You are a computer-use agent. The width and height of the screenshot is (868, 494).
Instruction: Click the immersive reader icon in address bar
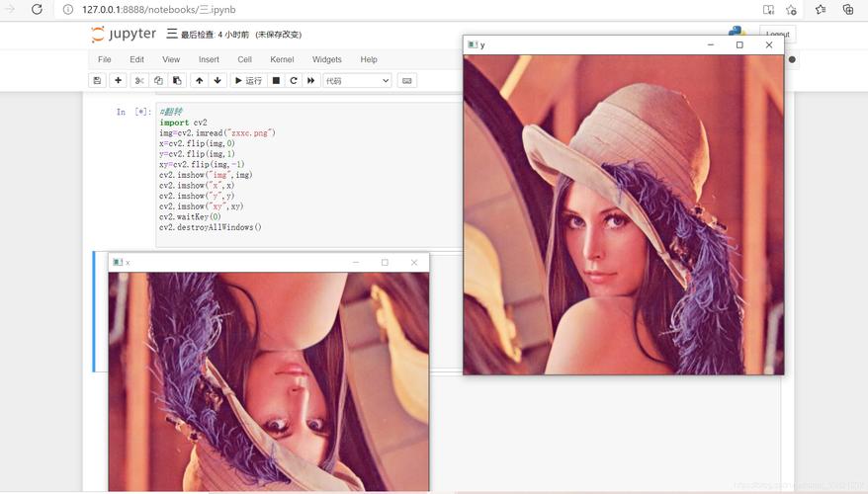768,10
